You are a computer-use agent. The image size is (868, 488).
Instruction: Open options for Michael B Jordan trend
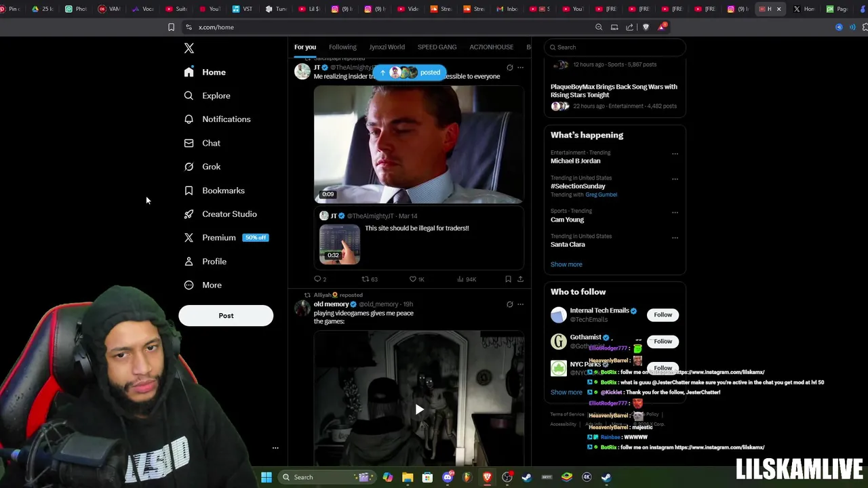tap(675, 154)
